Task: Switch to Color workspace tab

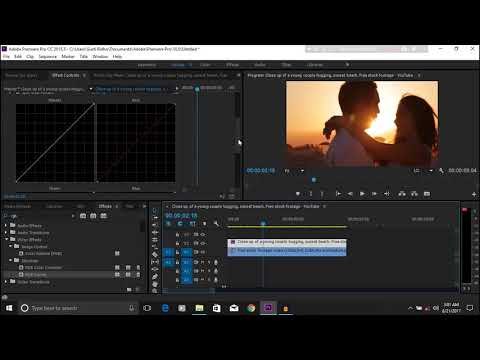Action: (205, 65)
